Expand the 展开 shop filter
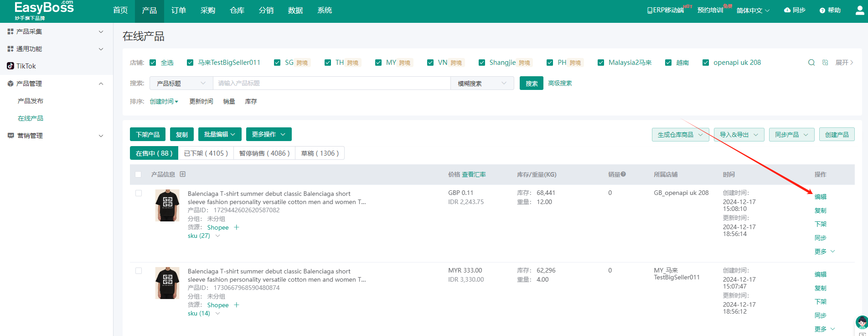 844,63
